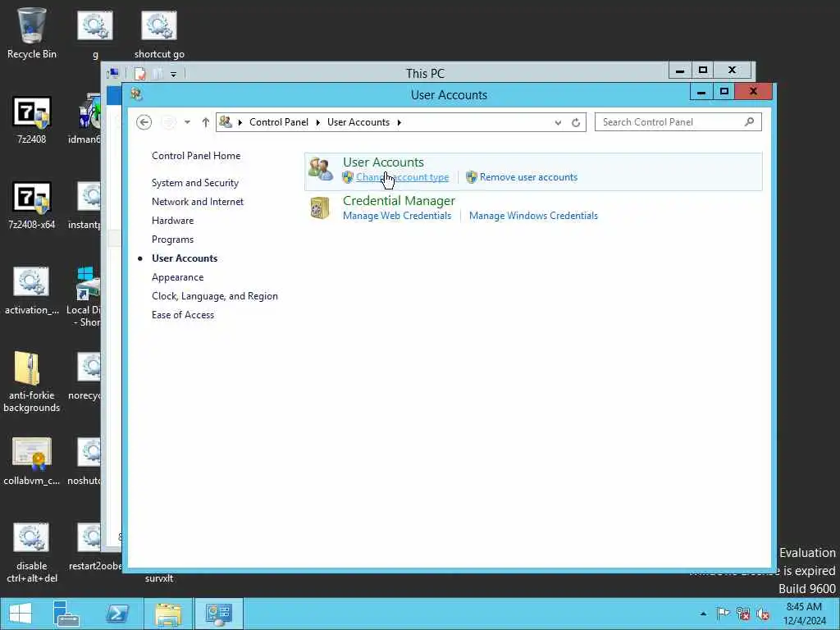Click the Start button on taskbar
This screenshot has height=630, width=840.
pyautogui.click(x=21, y=614)
